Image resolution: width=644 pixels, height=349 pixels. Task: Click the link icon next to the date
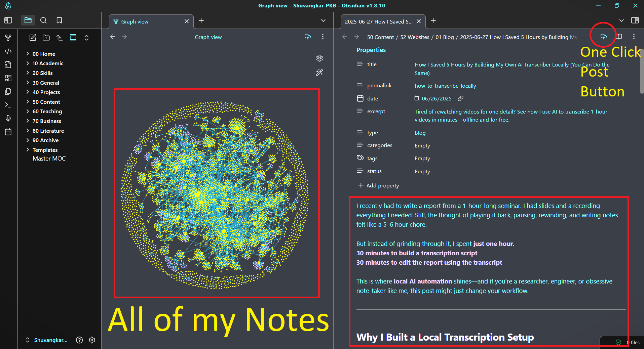pyautogui.click(x=461, y=98)
